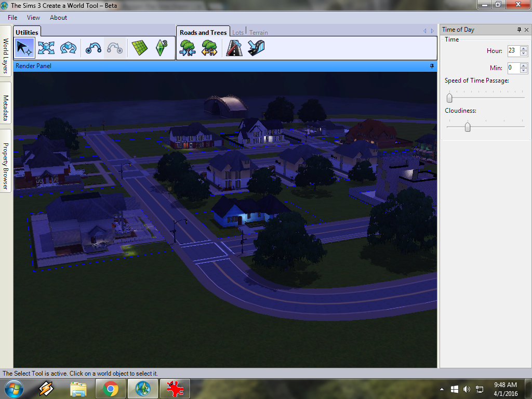Pick the Rotate object tool icon
Image resolution: width=532 pixels, height=399 pixels.
(68, 48)
